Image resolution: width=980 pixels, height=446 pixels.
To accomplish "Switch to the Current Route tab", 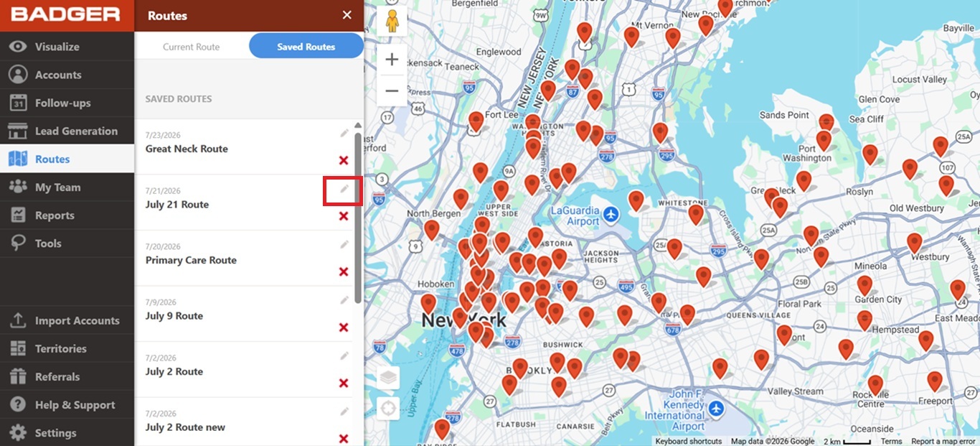I will pos(191,47).
